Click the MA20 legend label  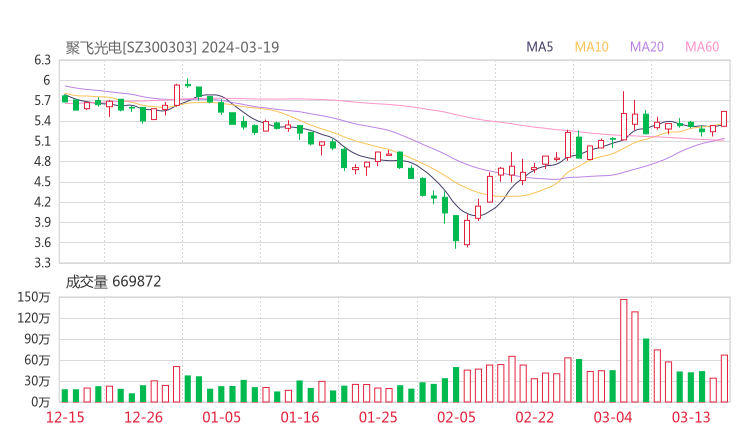(x=647, y=47)
